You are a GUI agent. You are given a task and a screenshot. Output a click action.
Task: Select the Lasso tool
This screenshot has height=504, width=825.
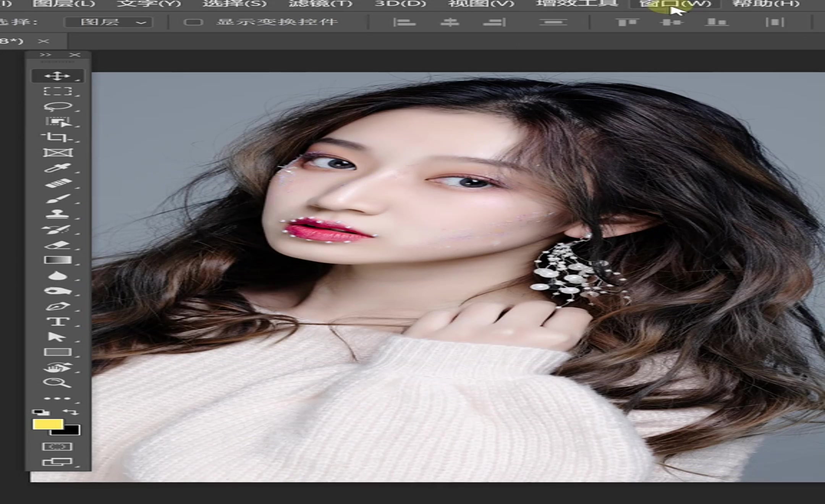point(57,107)
